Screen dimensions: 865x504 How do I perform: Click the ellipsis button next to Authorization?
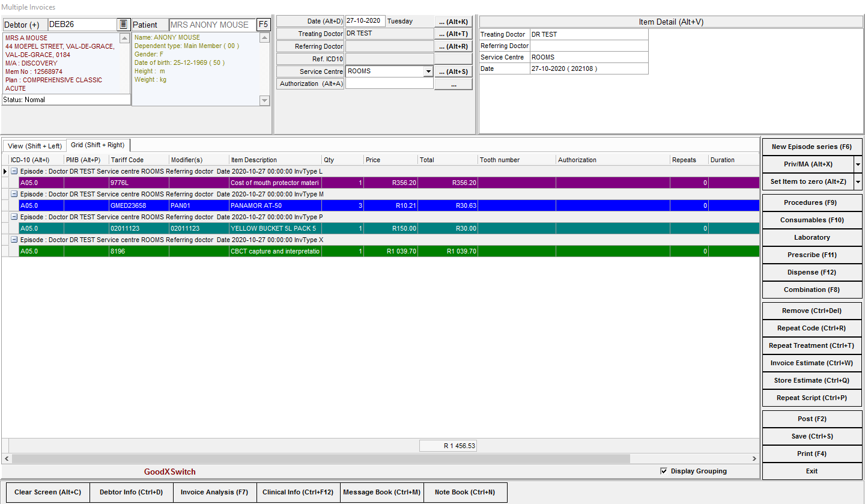tap(453, 85)
